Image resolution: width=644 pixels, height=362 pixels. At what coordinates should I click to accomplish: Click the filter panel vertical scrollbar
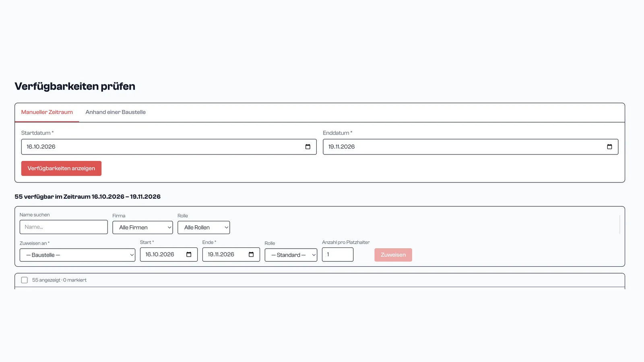tap(620, 224)
